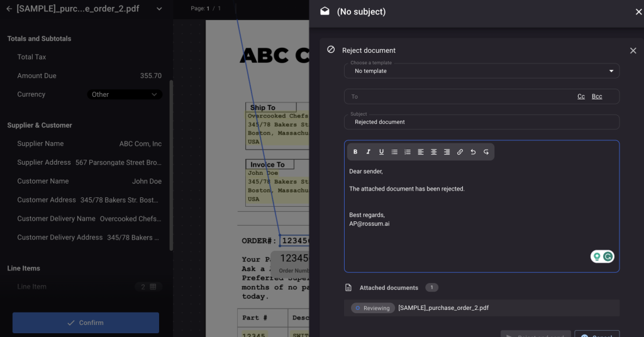
Task: Click the Subject field with Rejected document
Action: point(481,122)
